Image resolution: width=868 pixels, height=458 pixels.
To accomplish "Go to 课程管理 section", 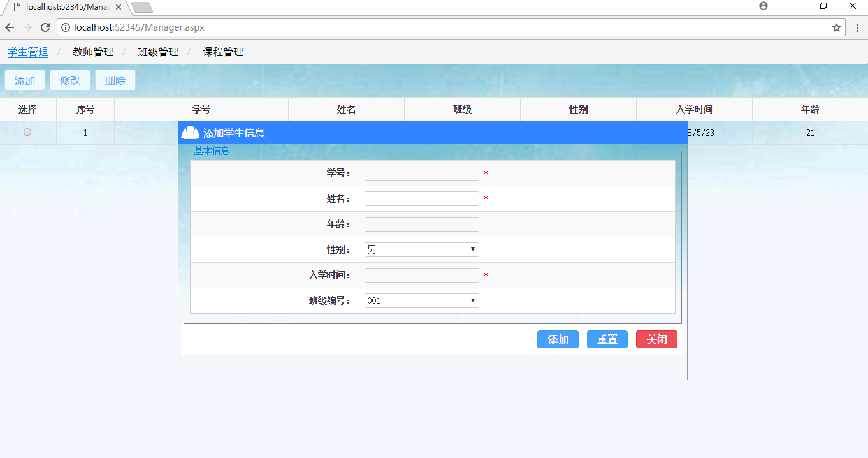I will coord(223,52).
